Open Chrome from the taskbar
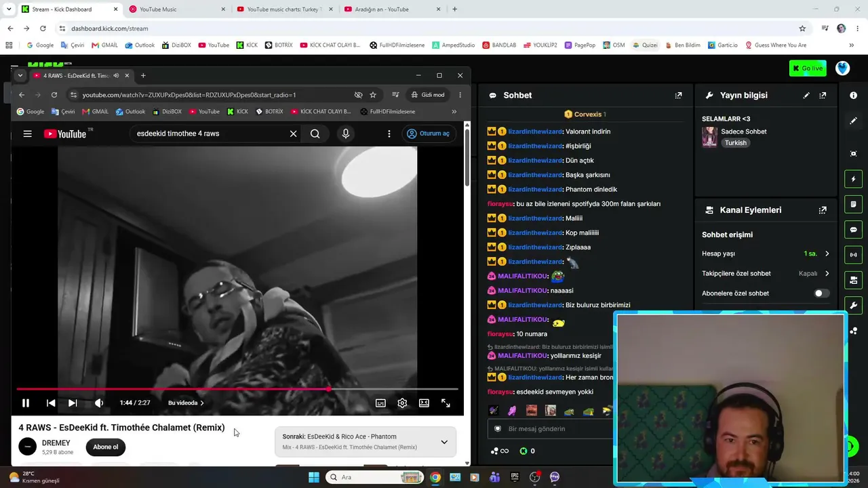868x488 pixels. click(435, 477)
